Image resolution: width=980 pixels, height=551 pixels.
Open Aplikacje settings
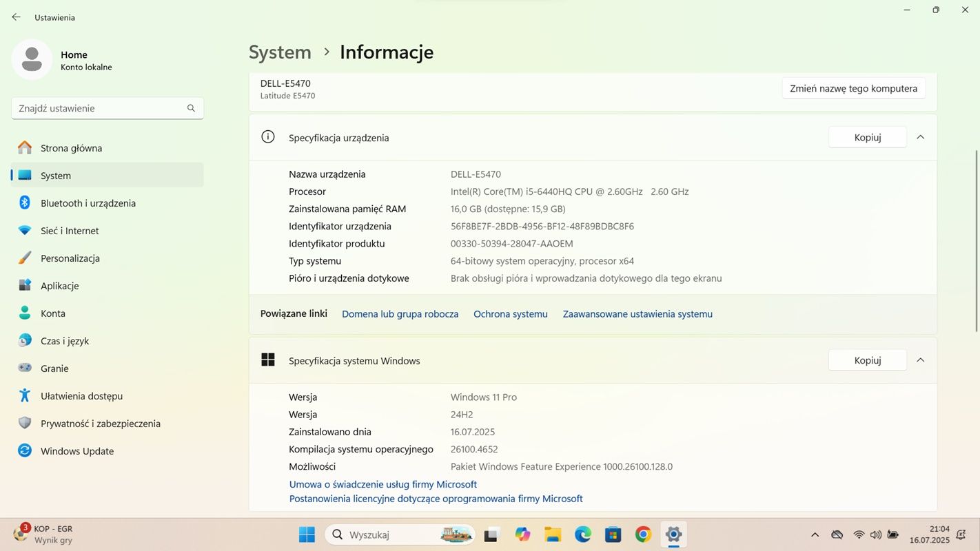click(x=108, y=286)
